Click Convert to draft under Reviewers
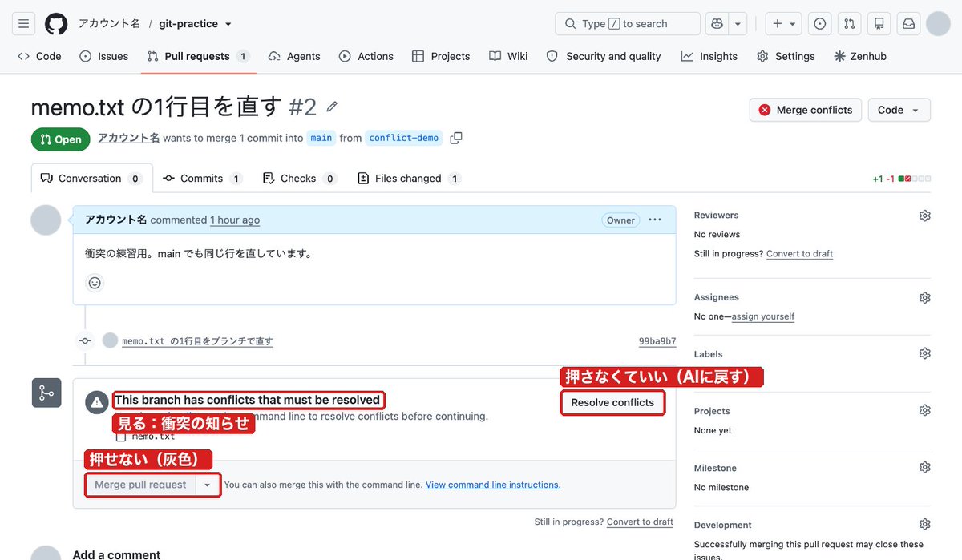This screenshot has width=962, height=560. 799,254
